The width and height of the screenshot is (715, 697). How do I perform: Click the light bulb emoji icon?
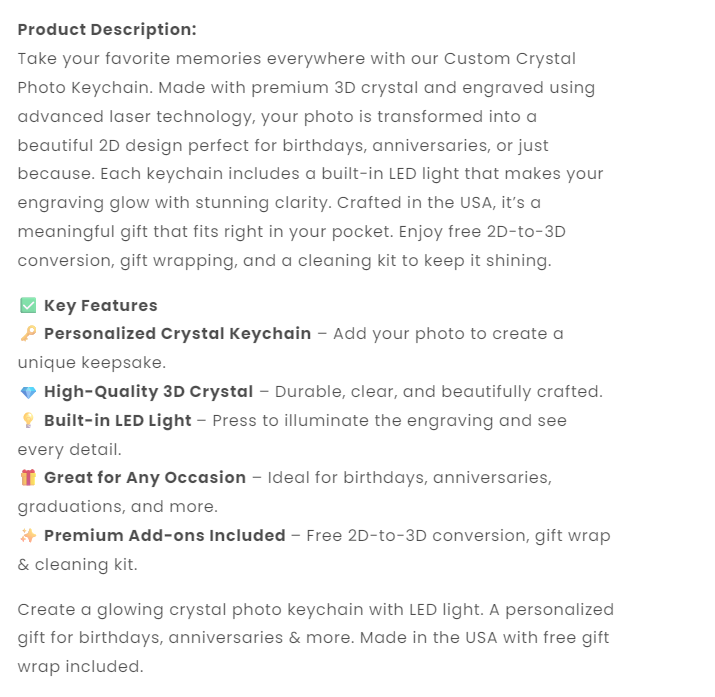click(28, 421)
